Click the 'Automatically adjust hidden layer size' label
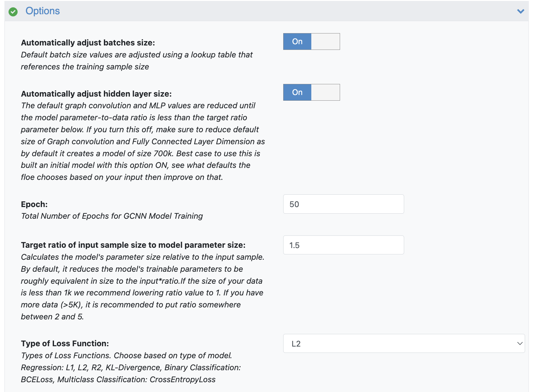The image size is (550, 392). [x=96, y=94]
